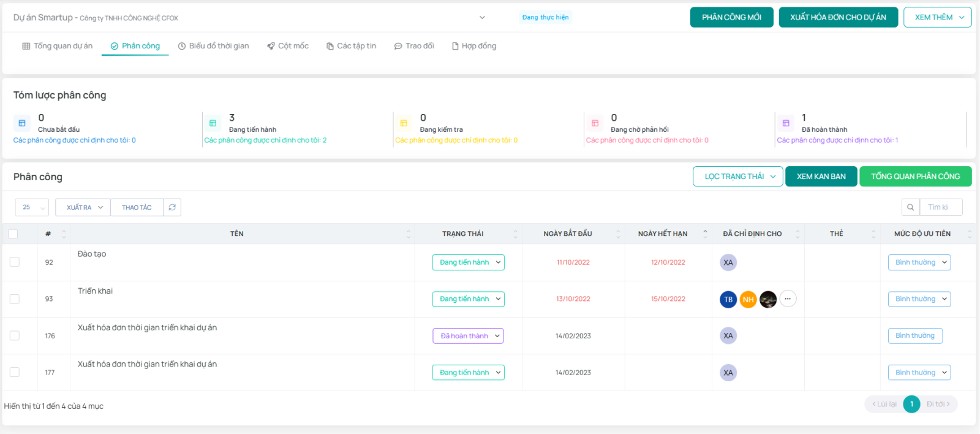Expand the XUẤT RA export dropdown
980x434 pixels.
tap(83, 208)
